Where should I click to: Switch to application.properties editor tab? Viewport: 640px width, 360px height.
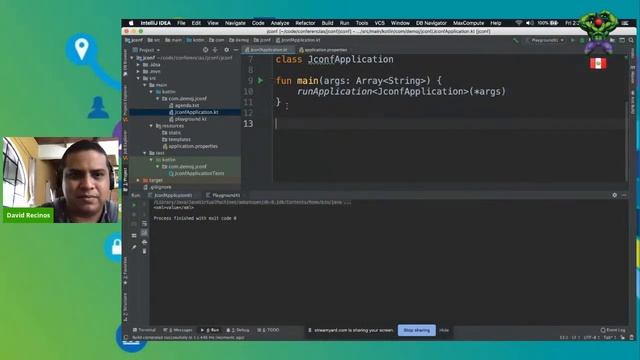[323, 50]
